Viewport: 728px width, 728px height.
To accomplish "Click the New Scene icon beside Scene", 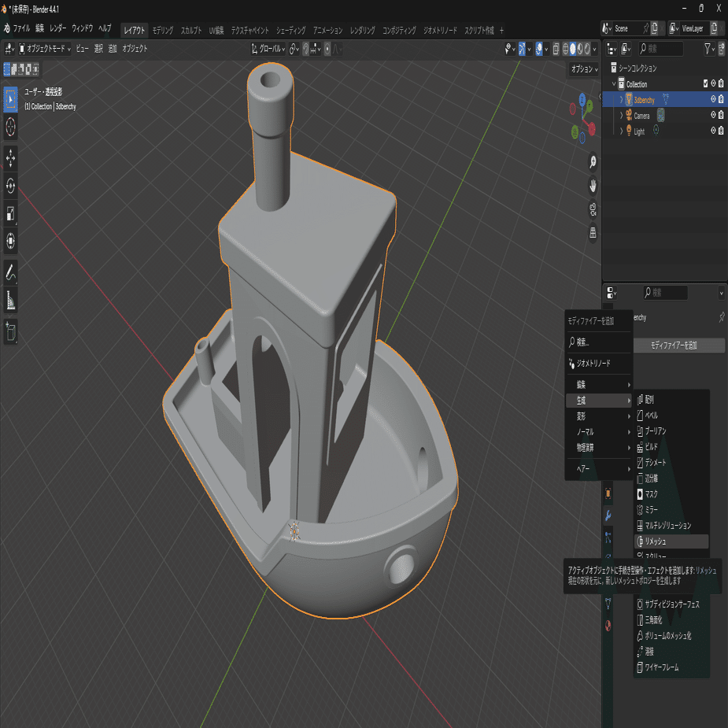I will 654,29.
